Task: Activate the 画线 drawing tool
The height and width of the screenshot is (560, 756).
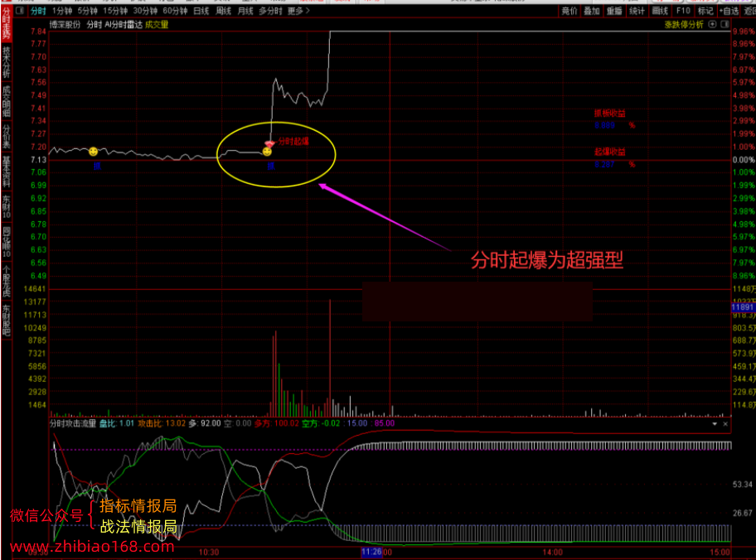Action: pyautogui.click(x=660, y=11)
